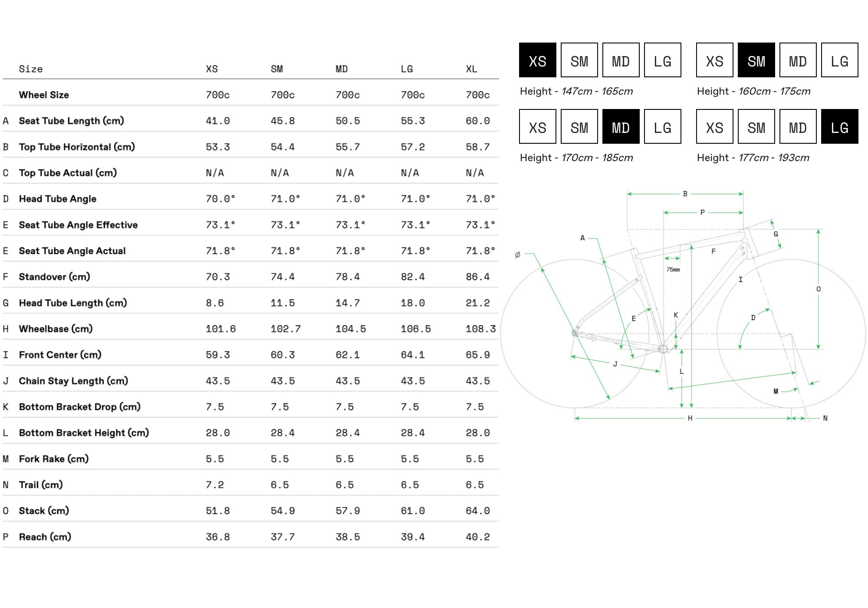This screenshot has height=608, width=868.
Task: Click the Head Tube Angle row label
Action: click(57, 199)
